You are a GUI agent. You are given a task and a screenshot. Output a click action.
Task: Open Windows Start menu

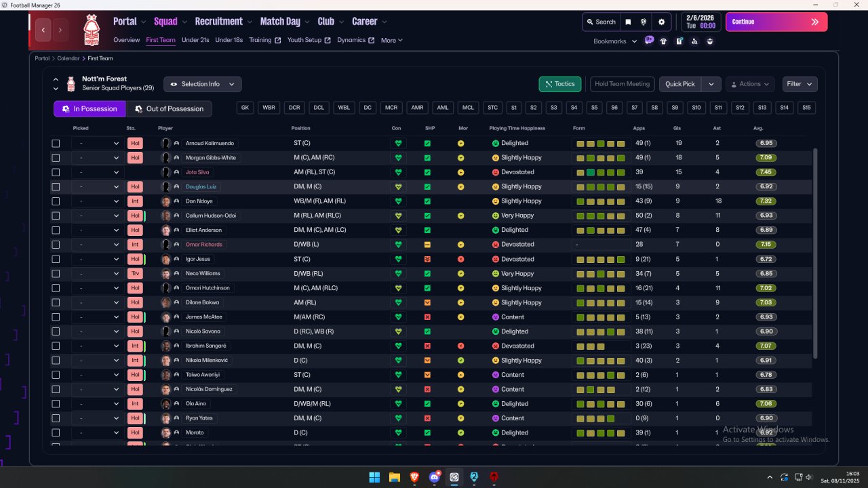coord(374,477)
